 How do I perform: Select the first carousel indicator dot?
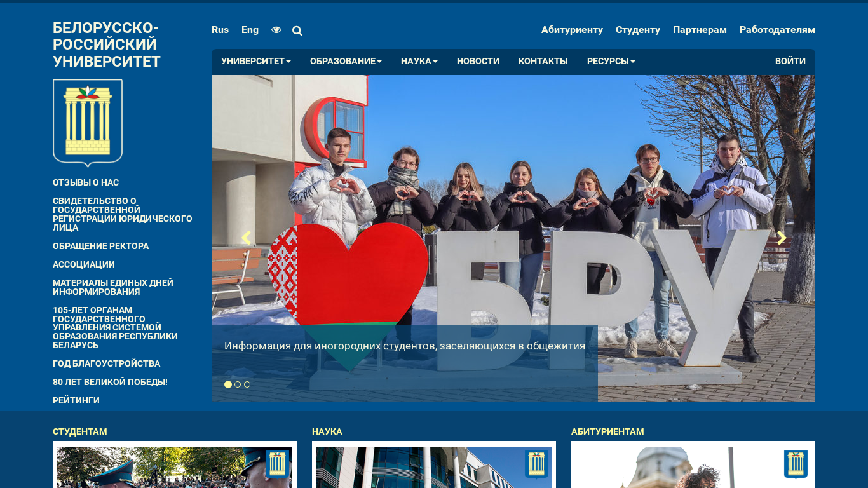(228, 384)
